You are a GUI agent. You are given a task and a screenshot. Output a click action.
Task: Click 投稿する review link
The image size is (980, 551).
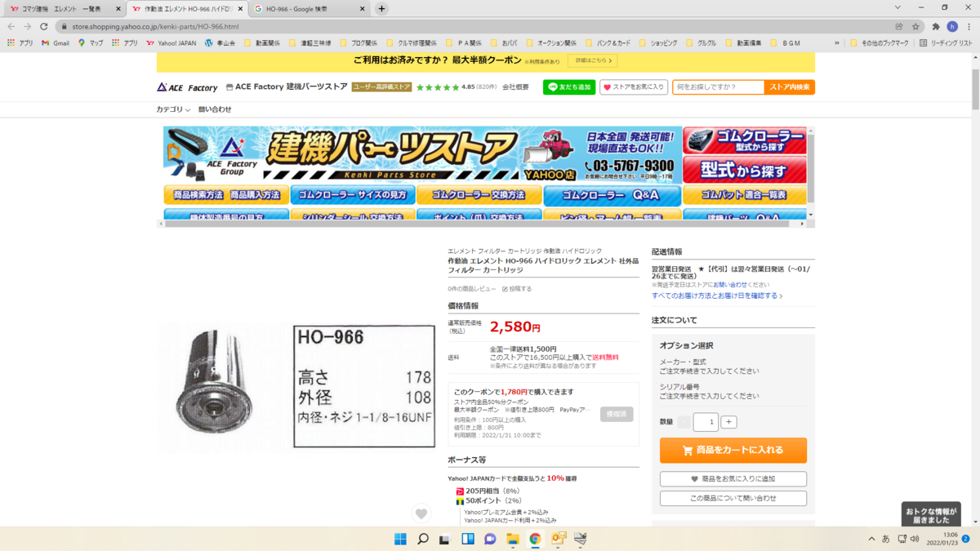tap(517, 289)
